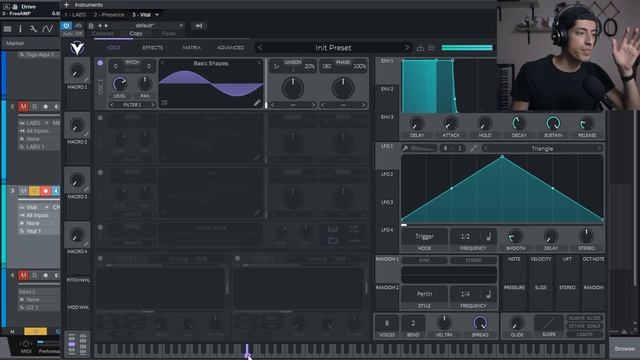Open the Browse panel button

[x=624, y=349]
